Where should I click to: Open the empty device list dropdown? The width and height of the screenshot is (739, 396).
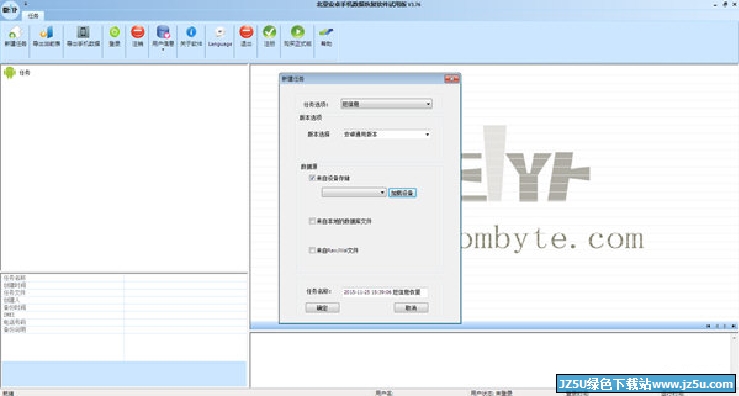pyautogui.click(x=354, y=192)
